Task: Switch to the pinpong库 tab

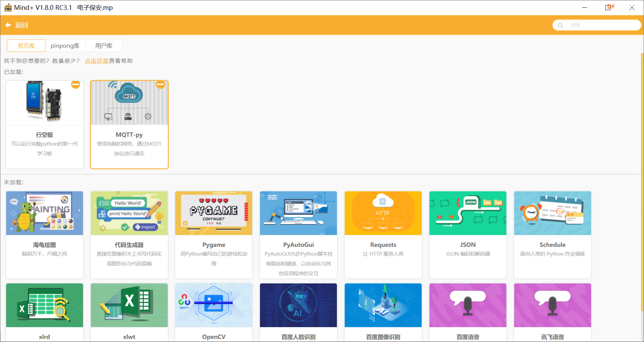Action: point(65,46)
